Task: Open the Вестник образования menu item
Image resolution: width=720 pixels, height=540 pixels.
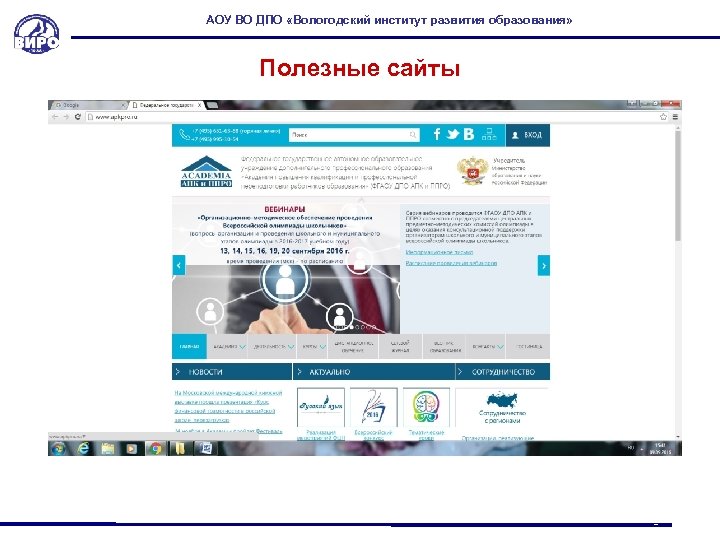Action: coord(444,346)
